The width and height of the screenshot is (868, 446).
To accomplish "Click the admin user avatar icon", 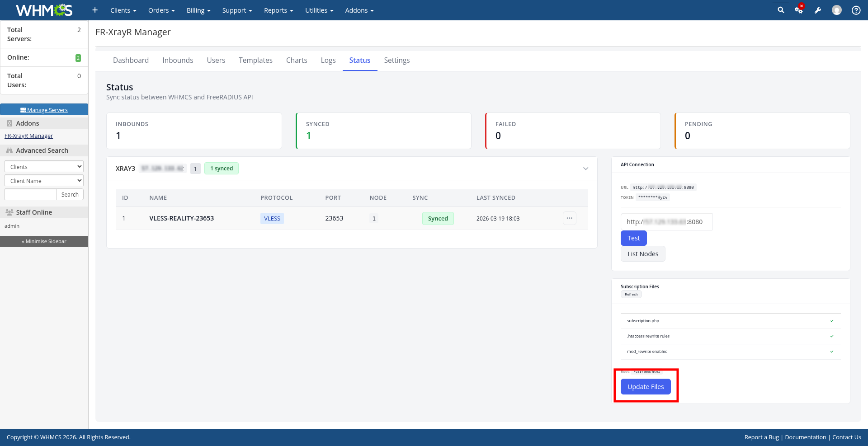I will (837, 10).
